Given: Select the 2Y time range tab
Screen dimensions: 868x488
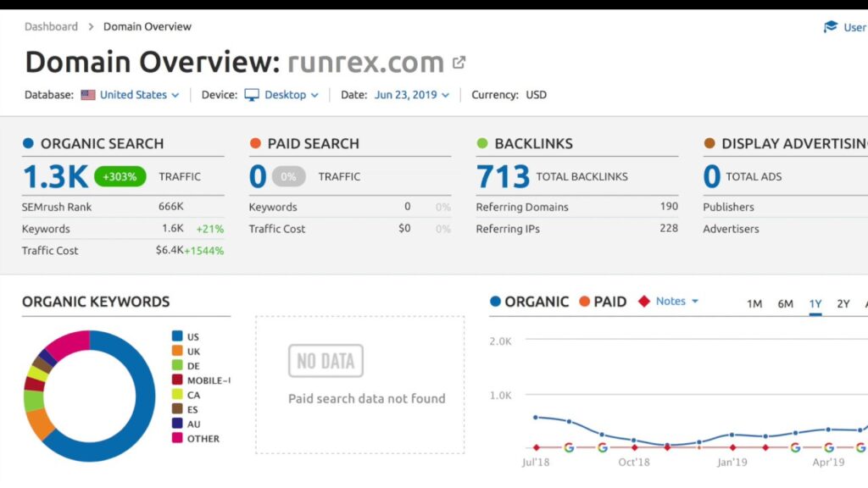Looking at the screenshot, I should point(843,304).
